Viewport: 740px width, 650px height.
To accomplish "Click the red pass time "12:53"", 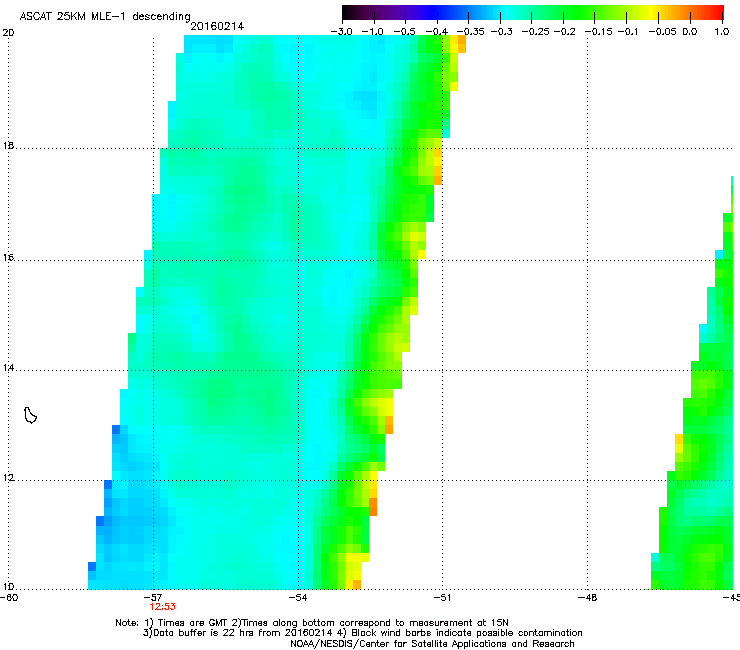I will (x=162, y=607).
